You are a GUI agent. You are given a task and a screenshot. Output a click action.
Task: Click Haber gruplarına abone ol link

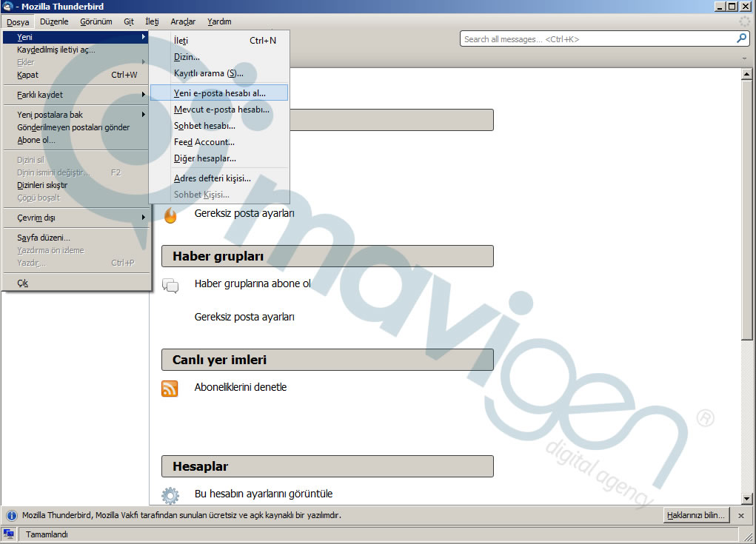252,283
